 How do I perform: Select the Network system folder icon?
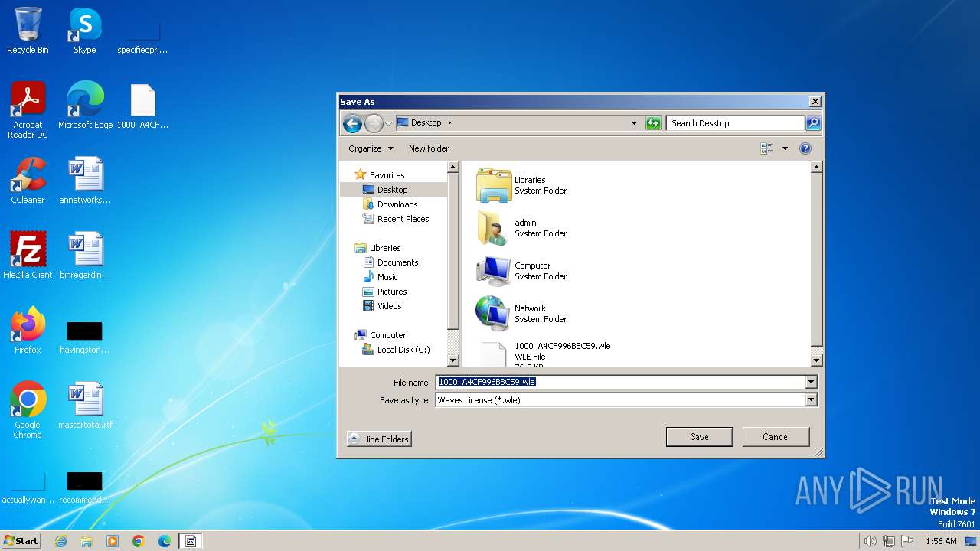click(x=494, y=314)
